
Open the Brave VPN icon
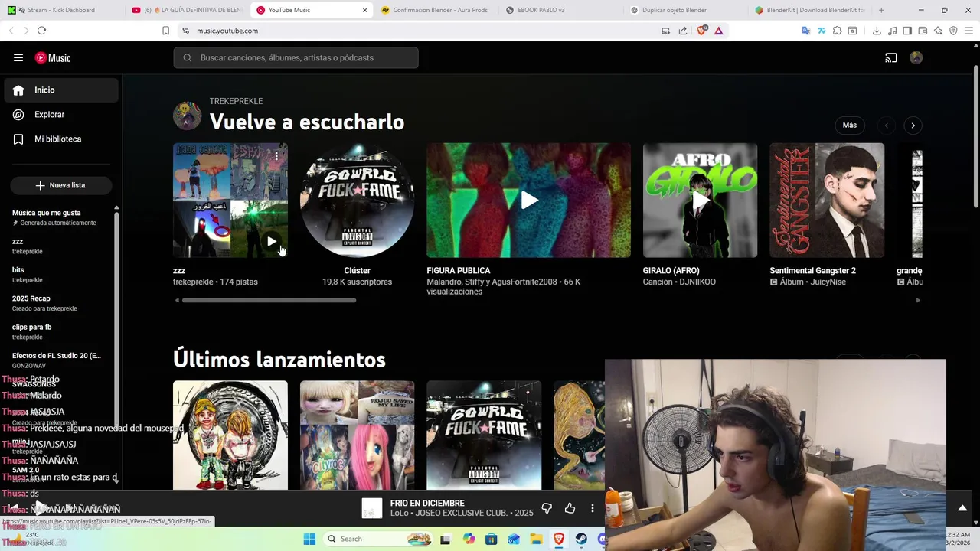tap(953, 31)
